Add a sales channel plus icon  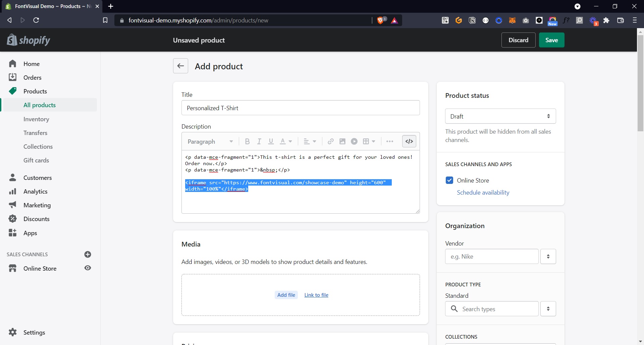[x=88, y=254]
